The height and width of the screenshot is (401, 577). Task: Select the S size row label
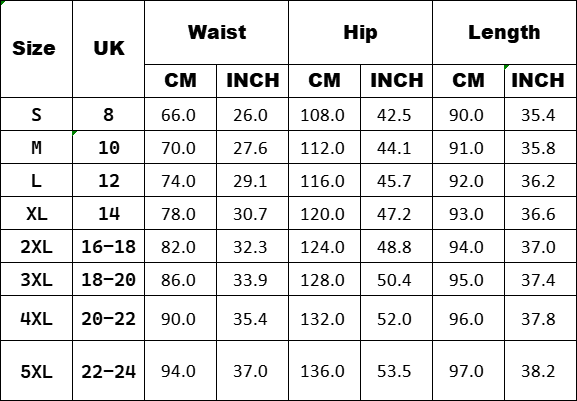(36, 114)
